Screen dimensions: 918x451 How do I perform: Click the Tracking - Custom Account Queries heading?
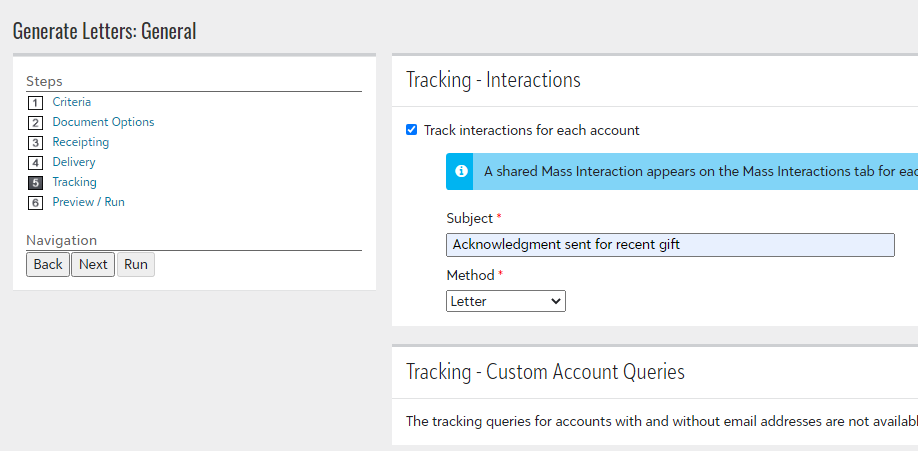pos(545,372)
